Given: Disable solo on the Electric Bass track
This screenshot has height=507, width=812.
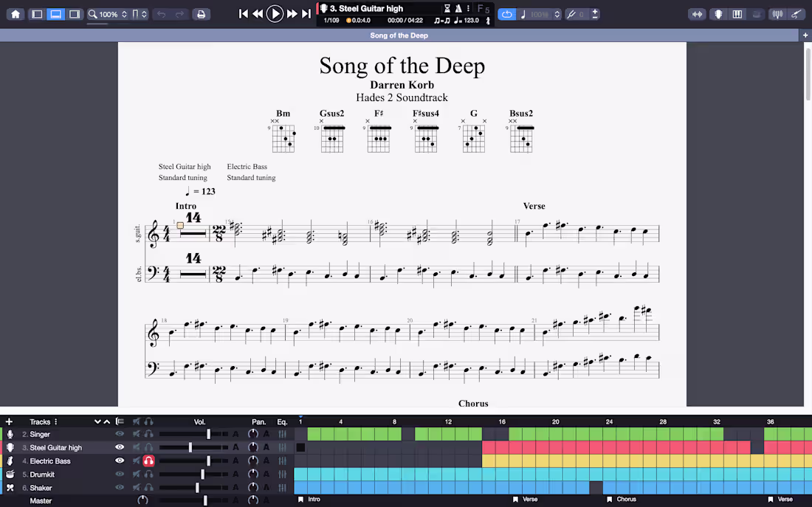Looking at the screenshot, I should (148, 461).
